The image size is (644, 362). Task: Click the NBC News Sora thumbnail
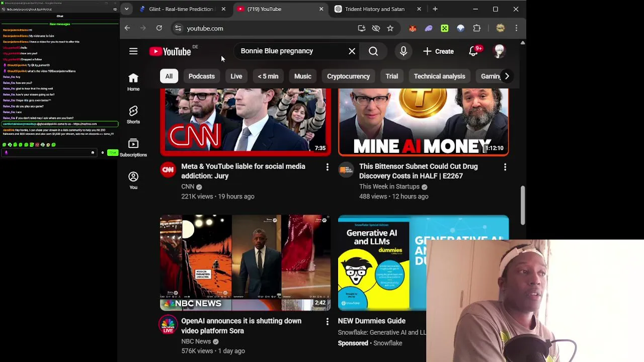(x=246, y=262)
